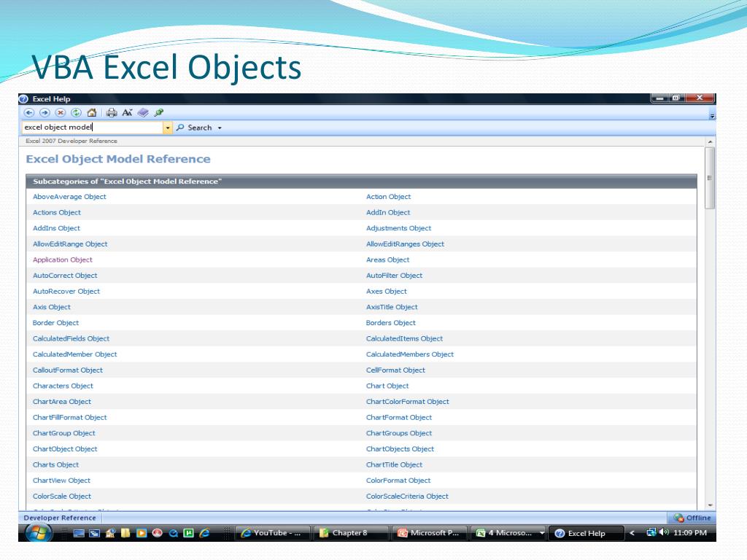Go forward in Excel Help
The width and height of the screenshot is (747, 560).
(44, 113)
